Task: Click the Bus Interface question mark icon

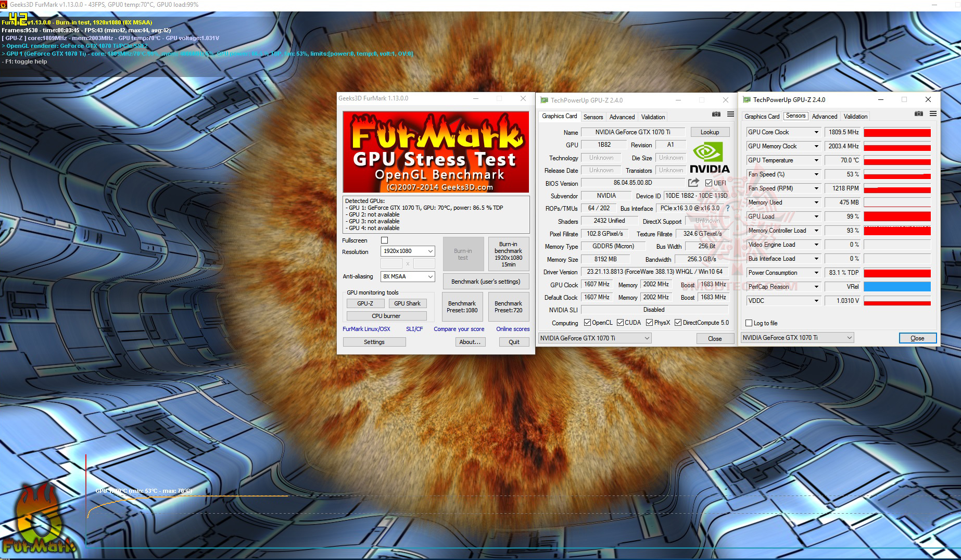Action: pos(728,208)
